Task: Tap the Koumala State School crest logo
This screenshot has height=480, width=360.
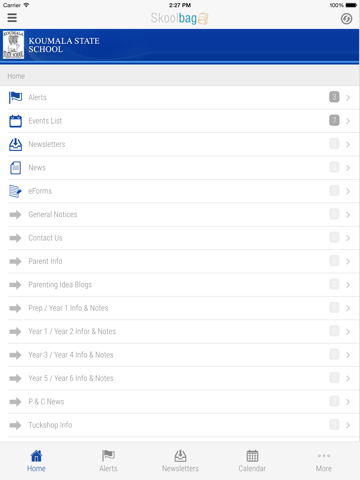Action: (x=13, y=45)
